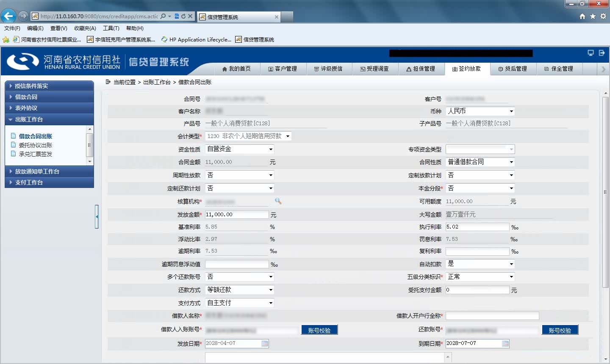The image size is (610, 364).
Task: Open the 定制还款计划 dropdown
Action: 240,188
